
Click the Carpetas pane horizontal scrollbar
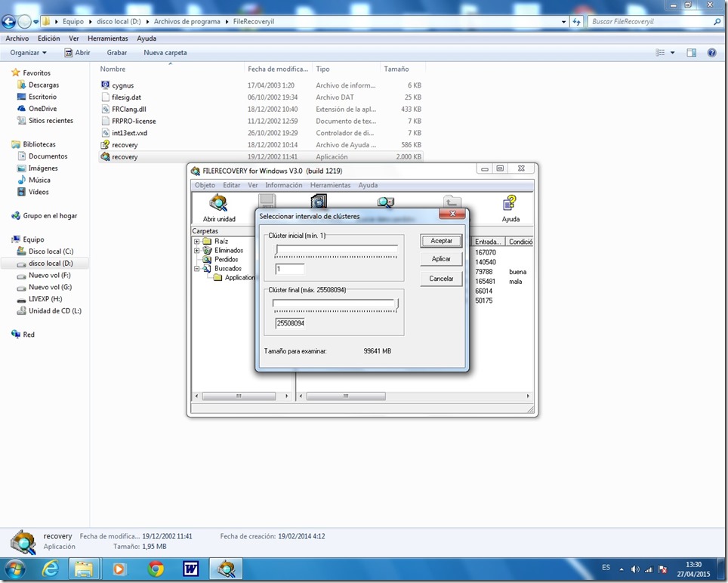(242, 396)
